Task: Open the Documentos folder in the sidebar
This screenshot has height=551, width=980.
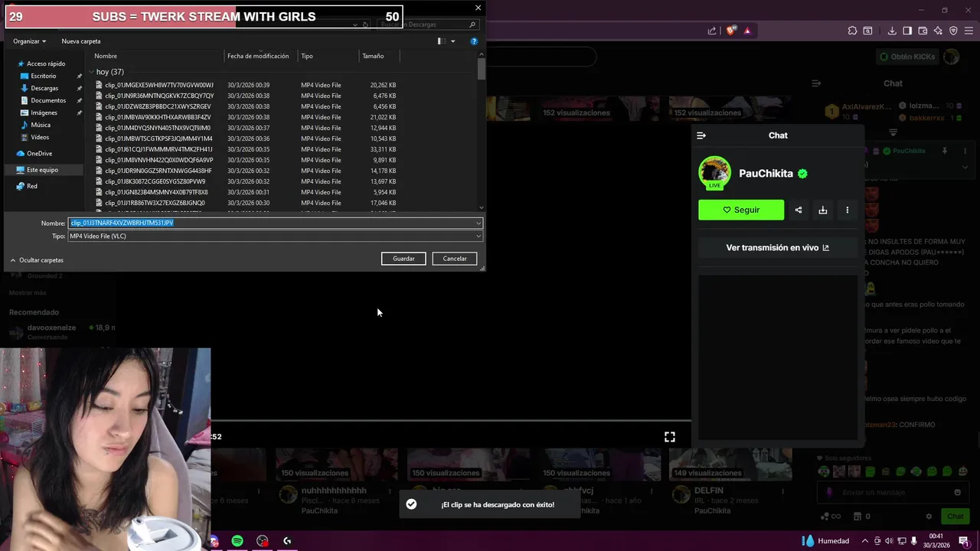Action: (x=48, y=100)
